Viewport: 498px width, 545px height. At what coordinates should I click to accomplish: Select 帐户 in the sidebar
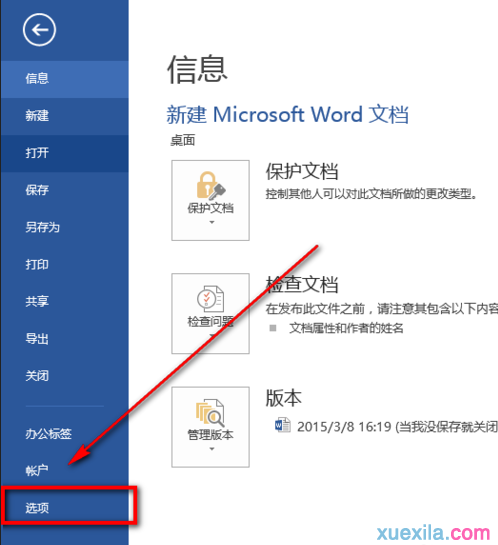pos(64,471)
